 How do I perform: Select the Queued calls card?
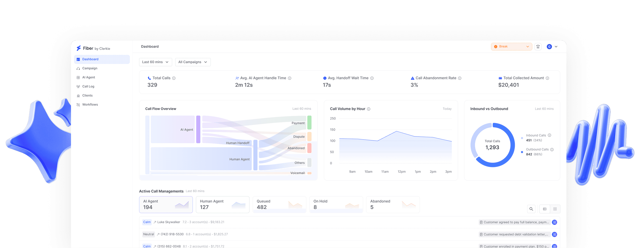(279, 205)
